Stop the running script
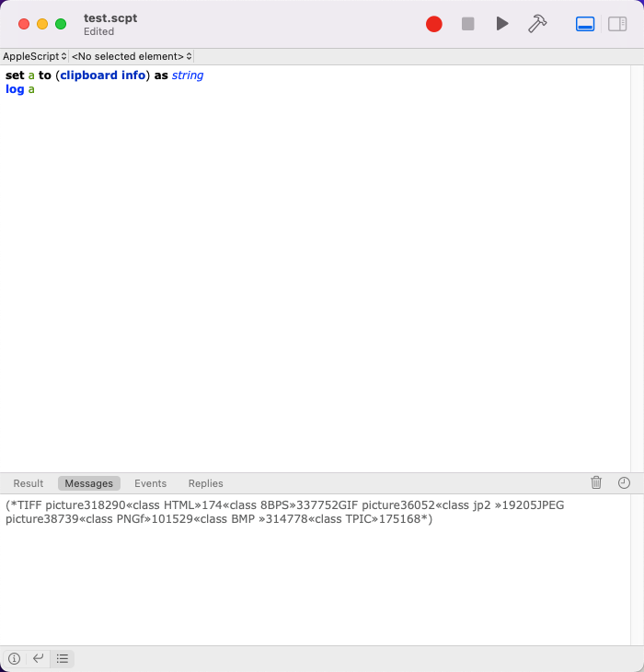Viewport: 644px width, 672px height. (x=467, y=24)
